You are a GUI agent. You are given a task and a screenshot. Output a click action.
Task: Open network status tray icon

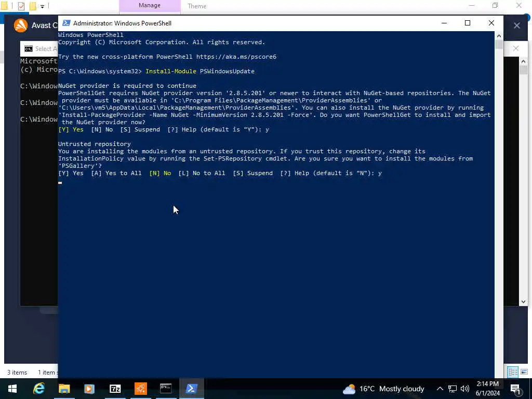[453, 389]
